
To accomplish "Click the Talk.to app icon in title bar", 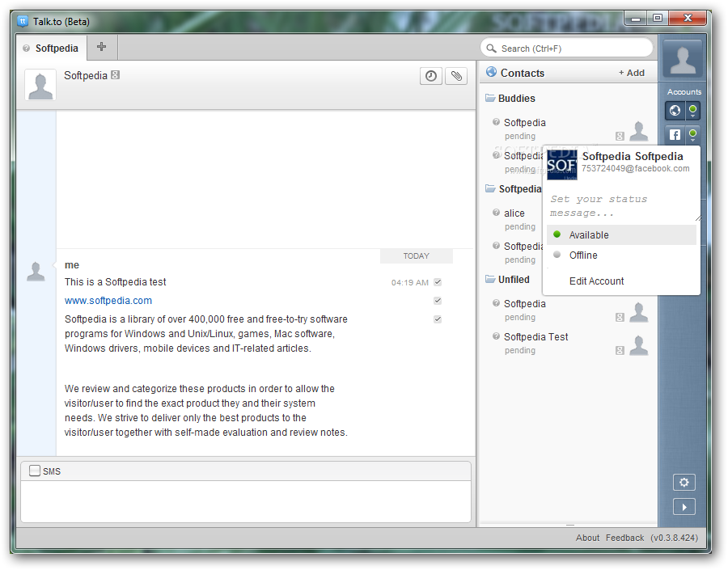I will 23,21.
